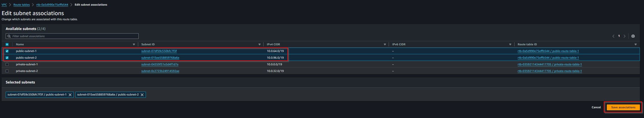Check private-subnet-1 checkbox
Screen dimensions: 644x118
click(7, 64)
